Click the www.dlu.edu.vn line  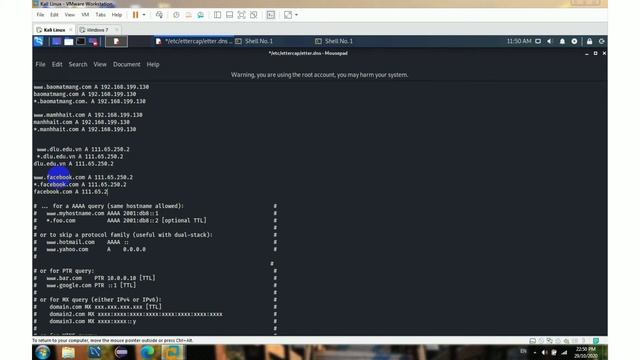83,149
